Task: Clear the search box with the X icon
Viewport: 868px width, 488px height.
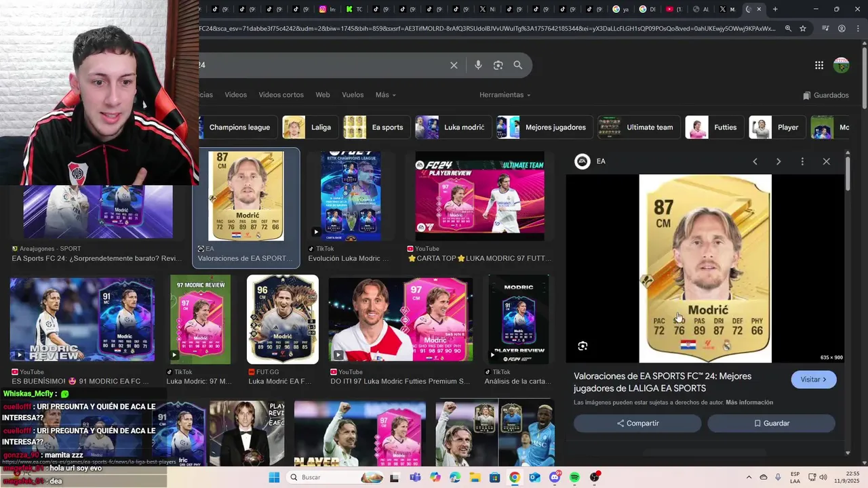Action: [454, 65]
